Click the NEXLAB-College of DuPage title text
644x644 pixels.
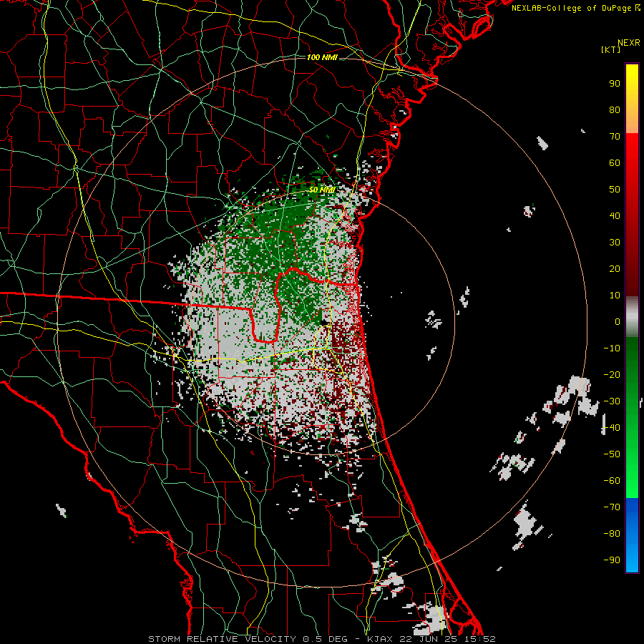[x=573, y=8]
